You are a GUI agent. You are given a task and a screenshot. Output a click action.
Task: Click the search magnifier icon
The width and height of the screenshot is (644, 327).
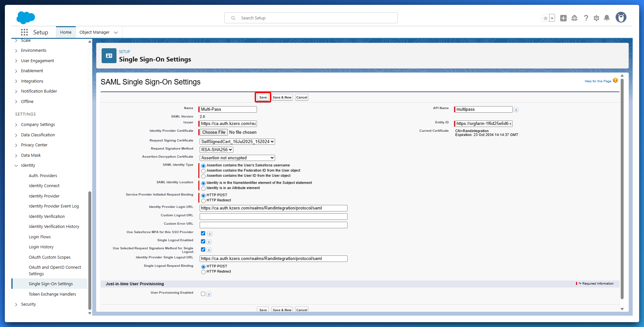coord(233,18)
